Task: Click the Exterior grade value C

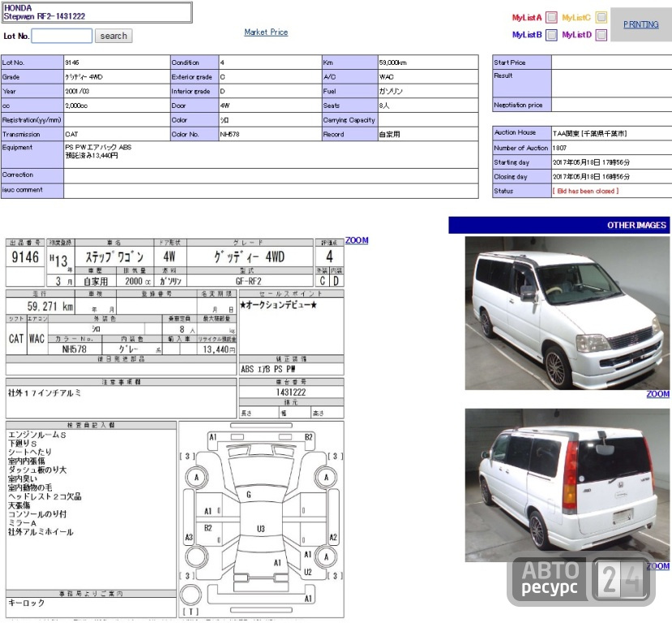Action: click(x=222, y=77)
